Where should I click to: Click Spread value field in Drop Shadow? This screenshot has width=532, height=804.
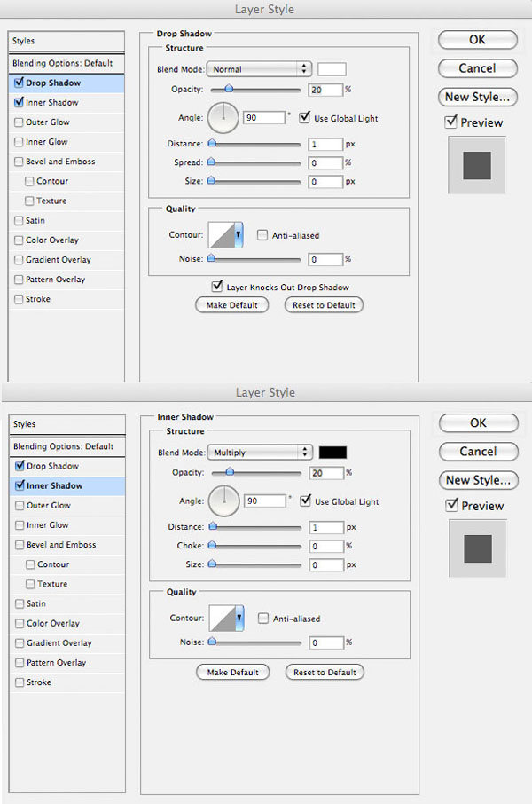[x=325, y=163]
